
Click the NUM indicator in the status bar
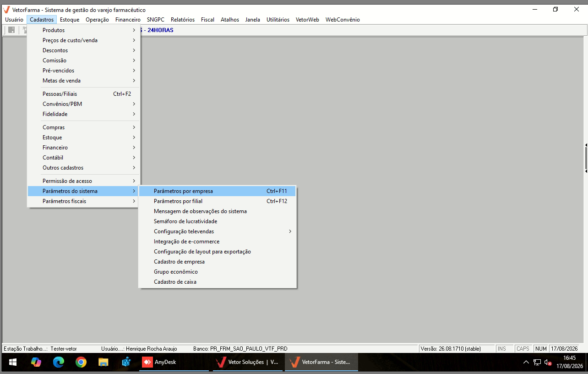click(x=541, y=349)
